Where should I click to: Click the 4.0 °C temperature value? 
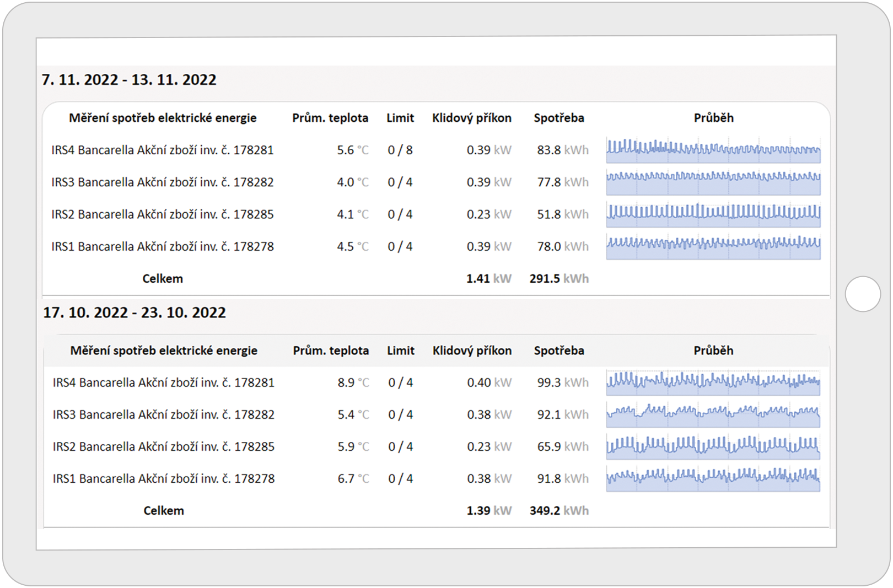(353, 182)
